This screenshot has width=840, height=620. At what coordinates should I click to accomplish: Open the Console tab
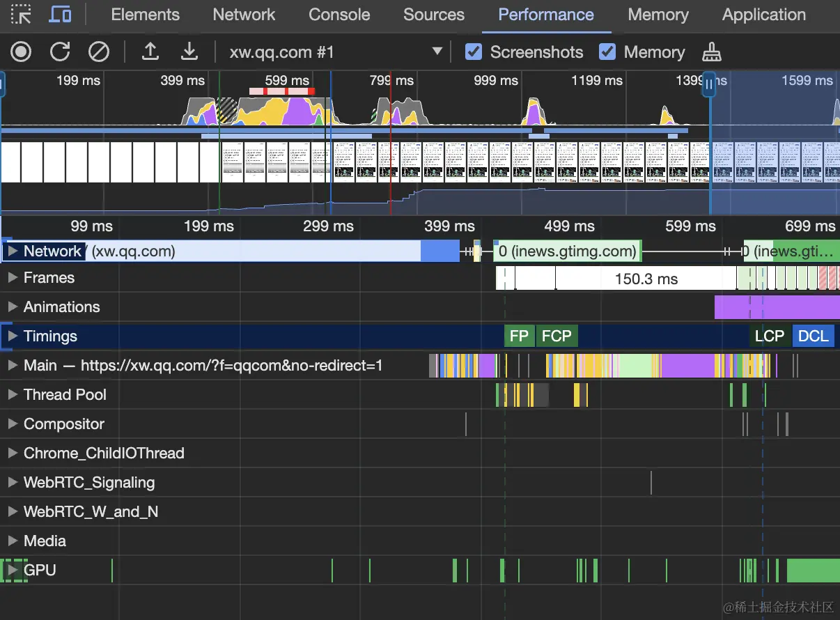point(339,15)
